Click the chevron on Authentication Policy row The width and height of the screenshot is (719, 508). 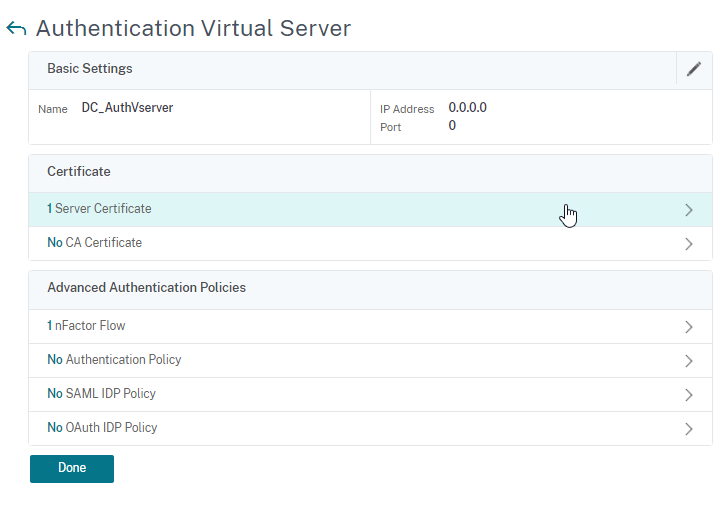pyautogui.click(x=688, y=361)
